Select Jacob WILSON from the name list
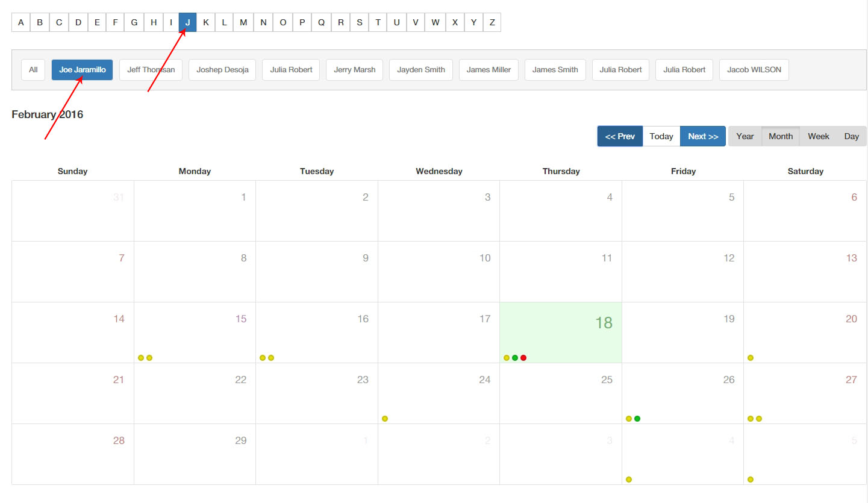Viewport: 868px width, 503px height. pyautogui.click(x=754, y=70)
